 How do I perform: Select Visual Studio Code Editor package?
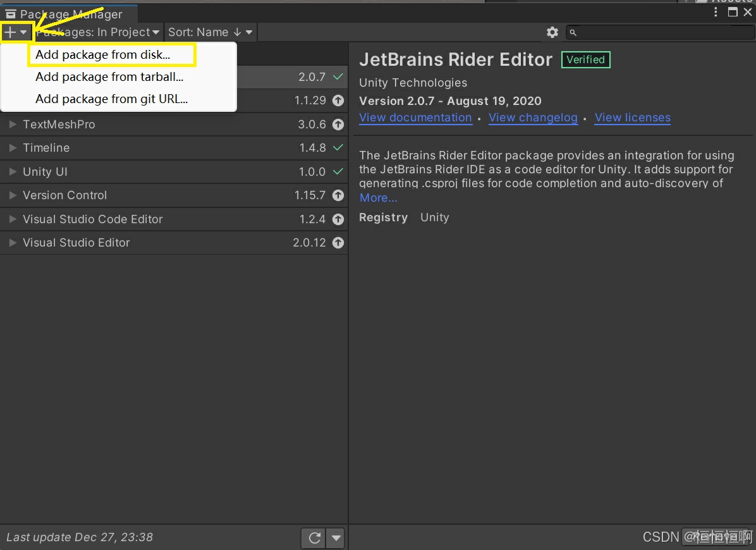174,219
